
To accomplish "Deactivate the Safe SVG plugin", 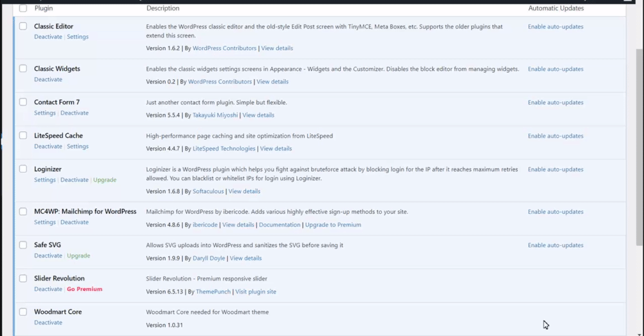I will [48, 256].
